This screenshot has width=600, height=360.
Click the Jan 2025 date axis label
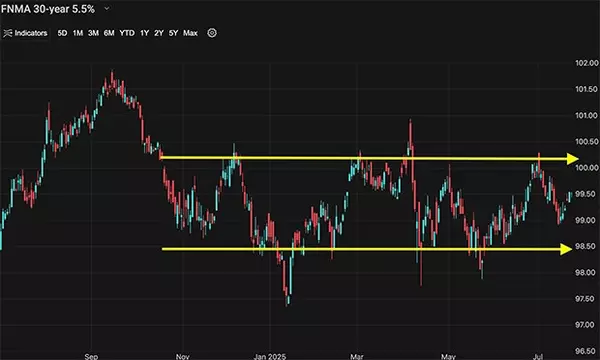pos(270,357)
